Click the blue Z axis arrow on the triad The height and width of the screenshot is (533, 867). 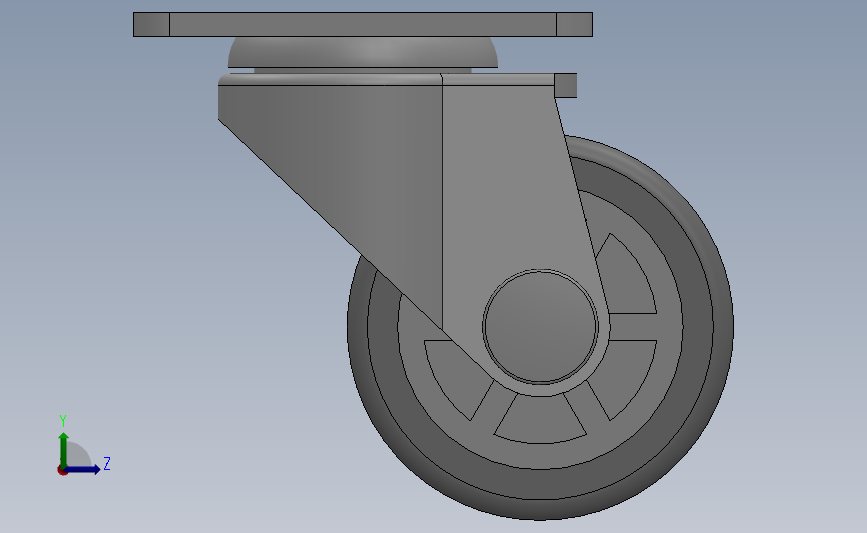pyautogui.click(x=82, y=469)
